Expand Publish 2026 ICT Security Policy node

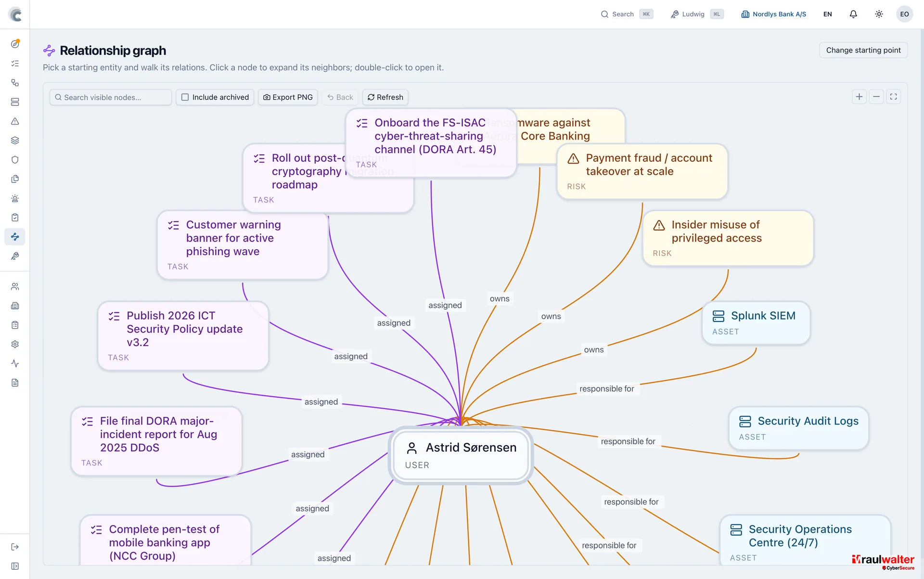pos(183,336)
